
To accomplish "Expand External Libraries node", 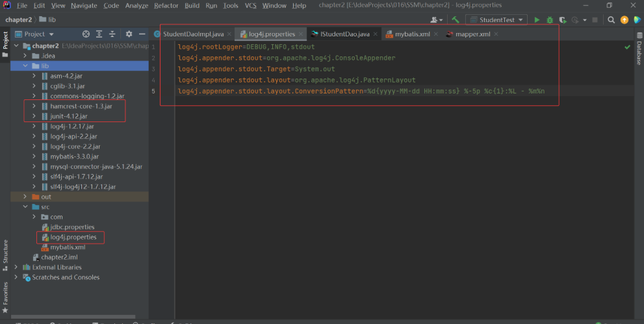I will tap(16, 268).
